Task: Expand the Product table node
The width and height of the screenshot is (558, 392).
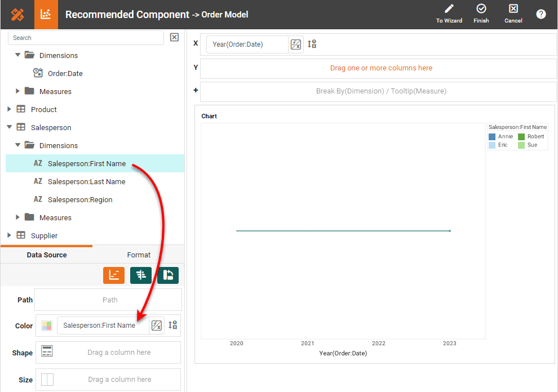Action: coord(9,109)
